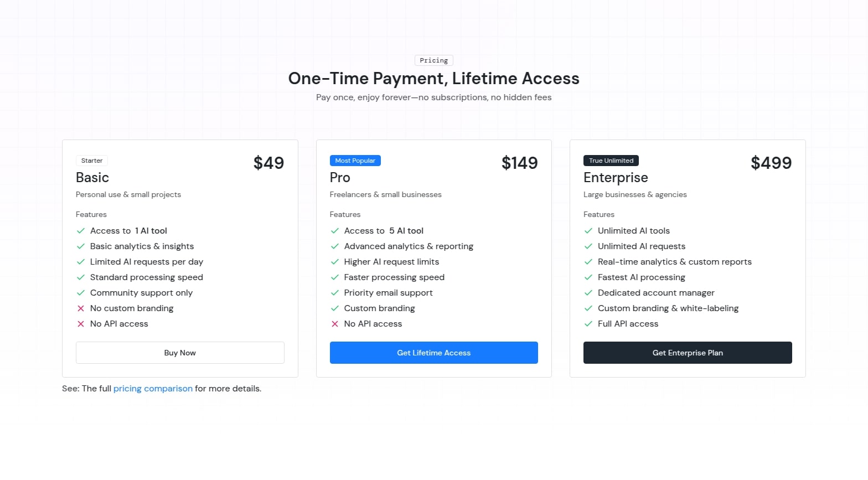Click the checkmark next to Community support only
868x480 pixels.
[x=81, y=293]
